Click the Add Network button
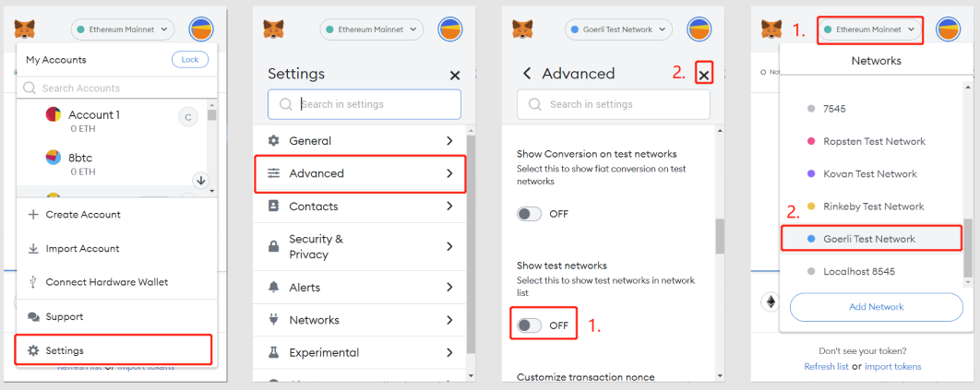The height and width of the screenshot is (390, 980). click(x=877, y=307)
